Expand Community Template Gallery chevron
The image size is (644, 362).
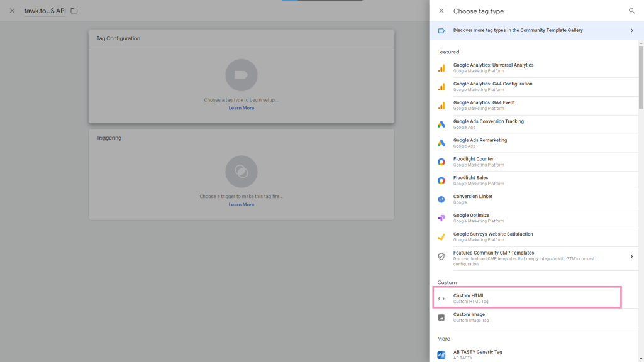631,30
